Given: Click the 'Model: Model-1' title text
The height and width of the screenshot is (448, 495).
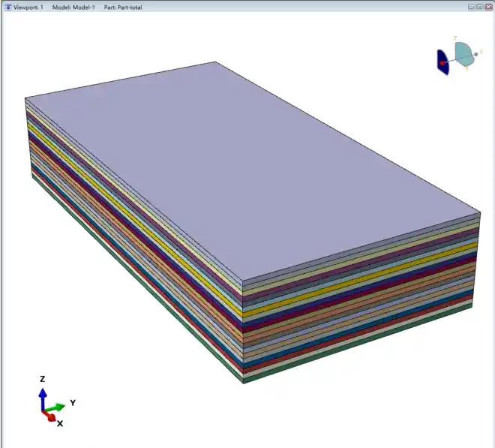Looking at the screenshot, I should [x=73, y=8].
